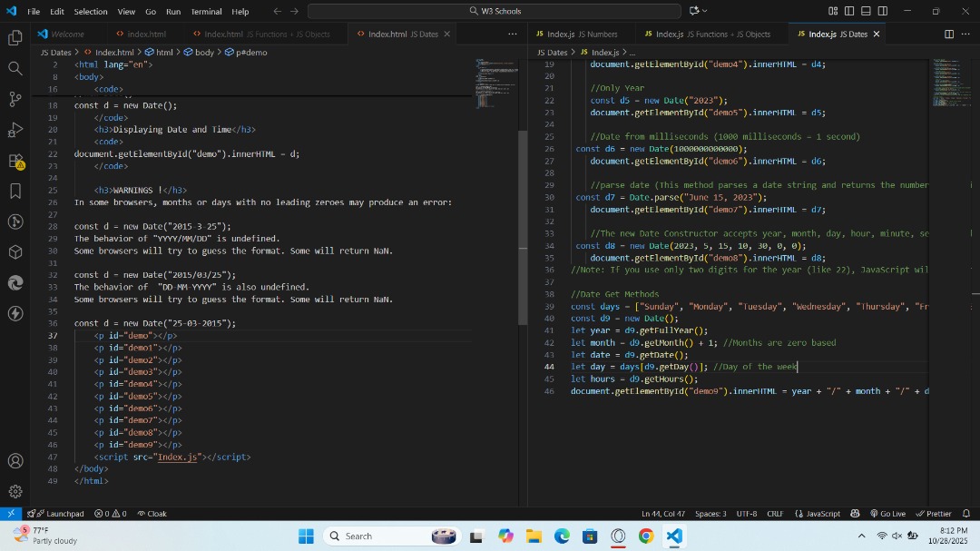Open errors and warnings count in status bar
Image resolution: width=980 pixels, height=551 pixels.
coord(111,514)
